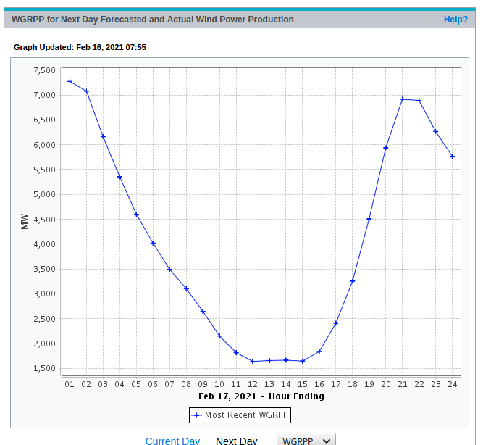The width and height of the screenshot is (504, 445).
Task: Click the blue plus legend marker icon
Action: pos(196,415)
